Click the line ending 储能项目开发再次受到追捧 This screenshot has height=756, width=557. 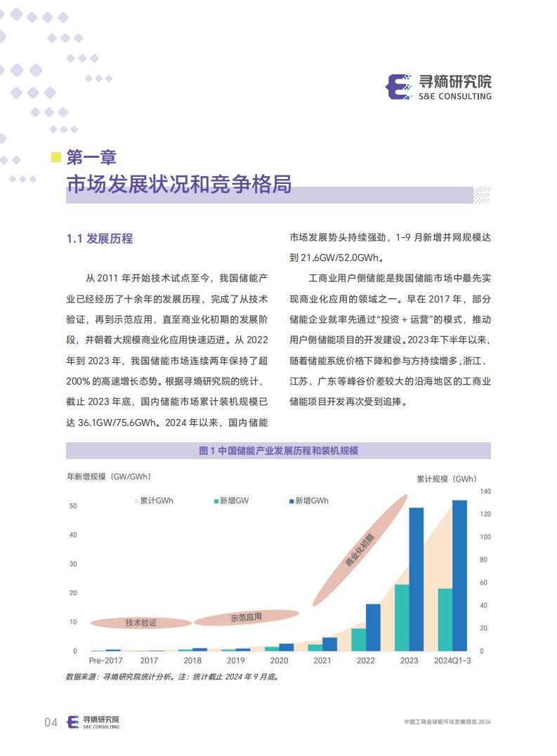[348, 402]
